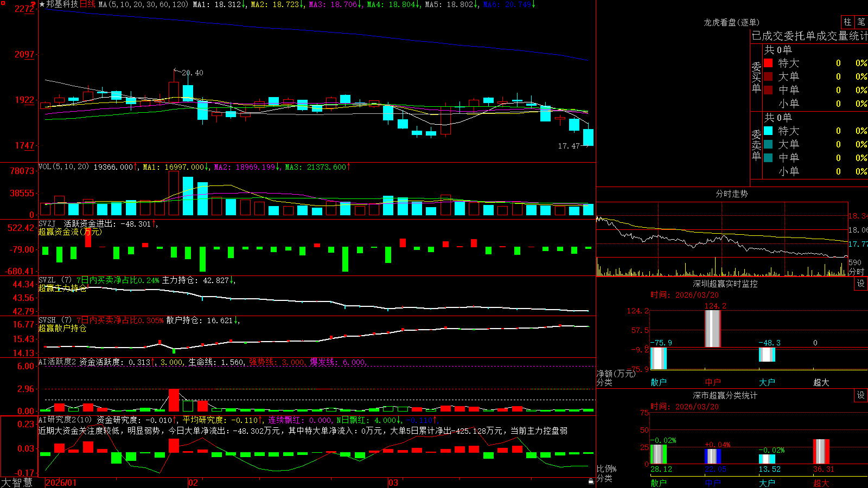Click the 委买单 vertical label

pos(756,77)
